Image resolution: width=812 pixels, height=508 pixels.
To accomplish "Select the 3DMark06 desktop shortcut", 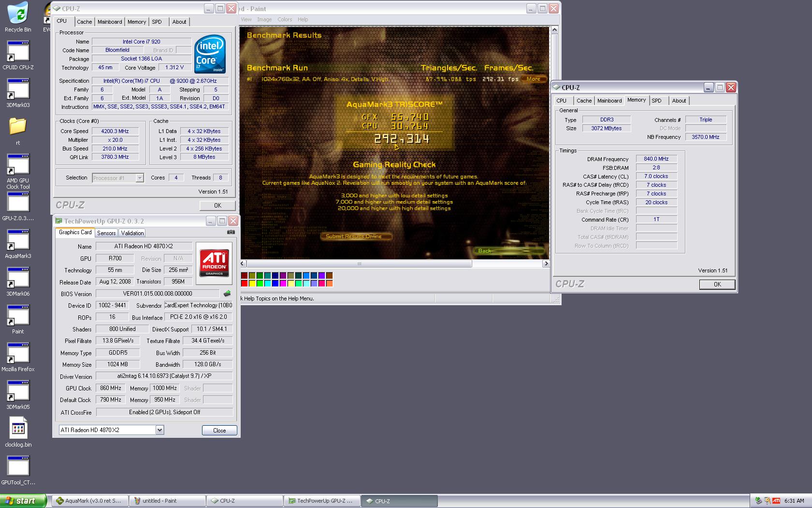I will pyautogui.click(x=18, y=281).
